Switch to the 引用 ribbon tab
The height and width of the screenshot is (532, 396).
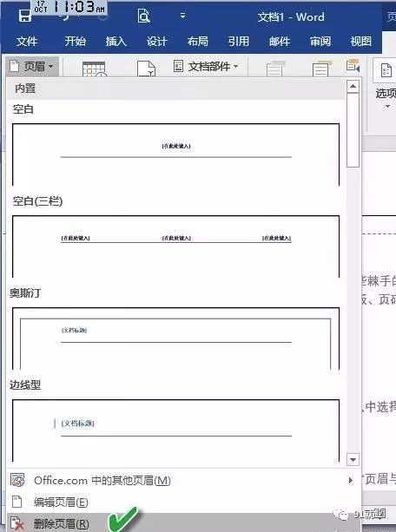(x=239, y=42)
